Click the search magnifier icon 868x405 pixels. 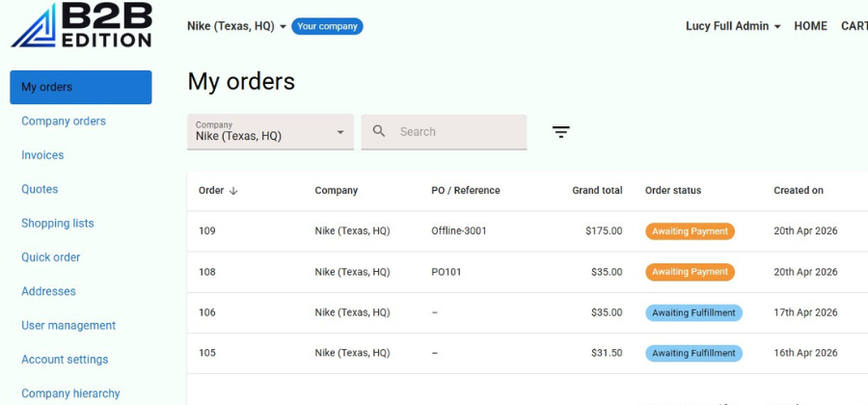tap(379, 131)
